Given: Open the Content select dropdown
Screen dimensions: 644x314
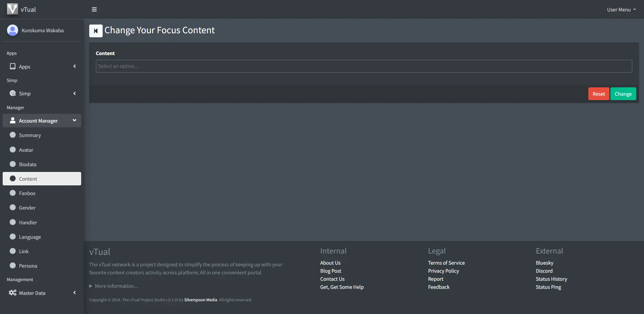Looking at the screenshot, I should 364,66.
